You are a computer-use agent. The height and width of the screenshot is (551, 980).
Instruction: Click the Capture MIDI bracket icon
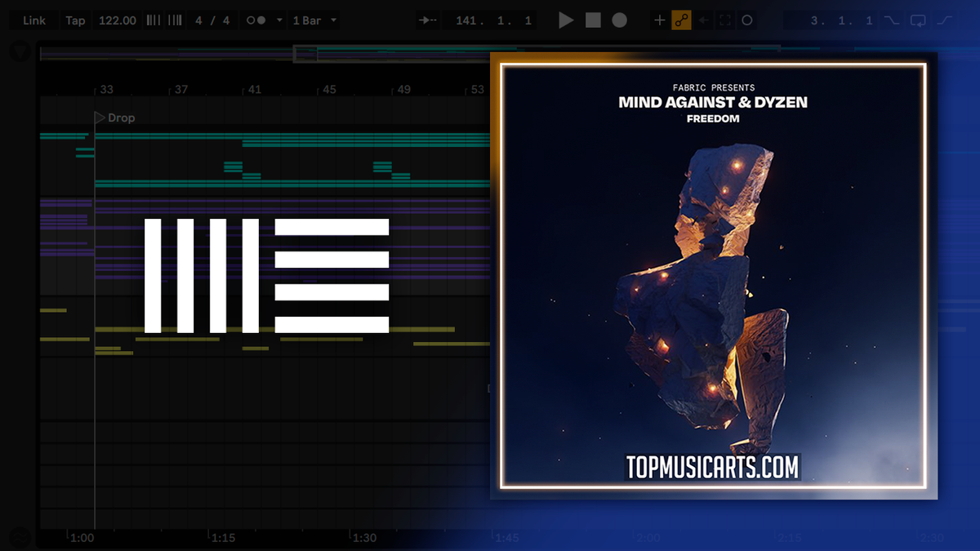tap(725, 20)
